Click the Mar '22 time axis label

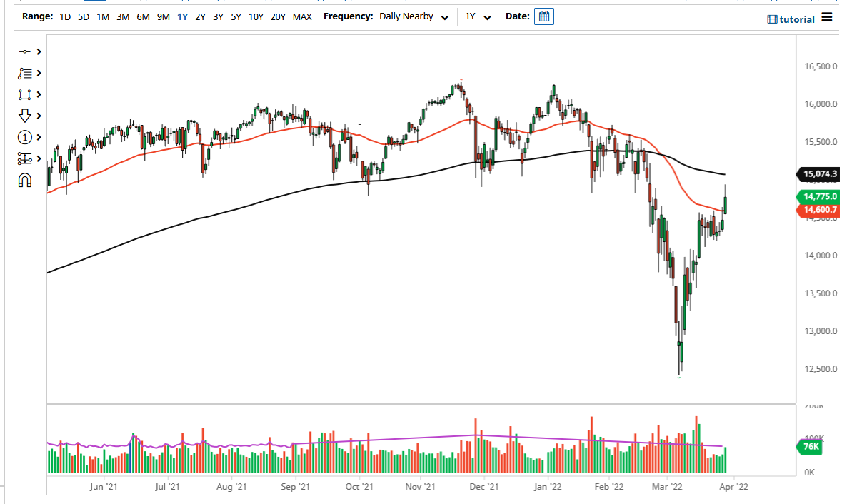pyautogui.click(x=667, y=486)
